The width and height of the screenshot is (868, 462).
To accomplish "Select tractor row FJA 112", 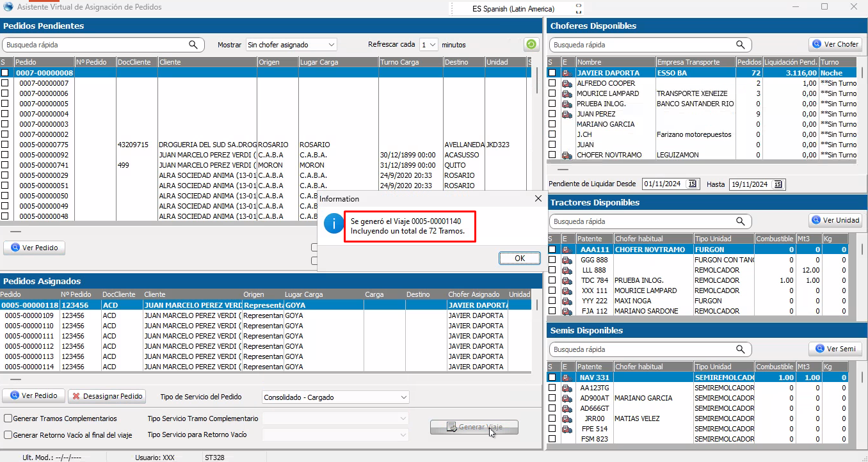I will (x=698, y=311).
